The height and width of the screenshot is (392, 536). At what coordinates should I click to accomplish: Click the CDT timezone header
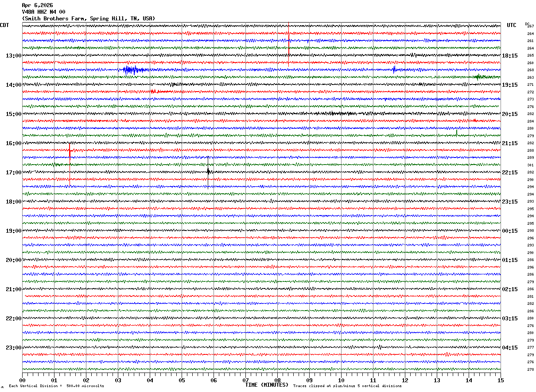(5, 25)
